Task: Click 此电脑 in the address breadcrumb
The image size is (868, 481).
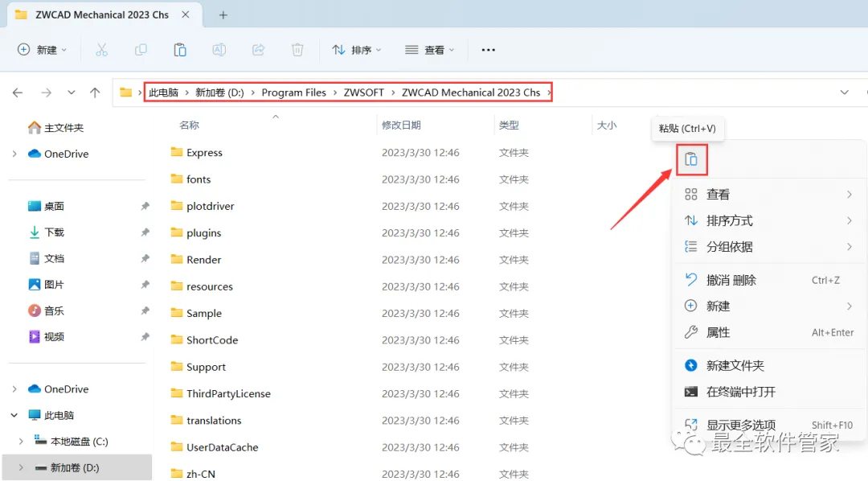Action: click(163, 92)
